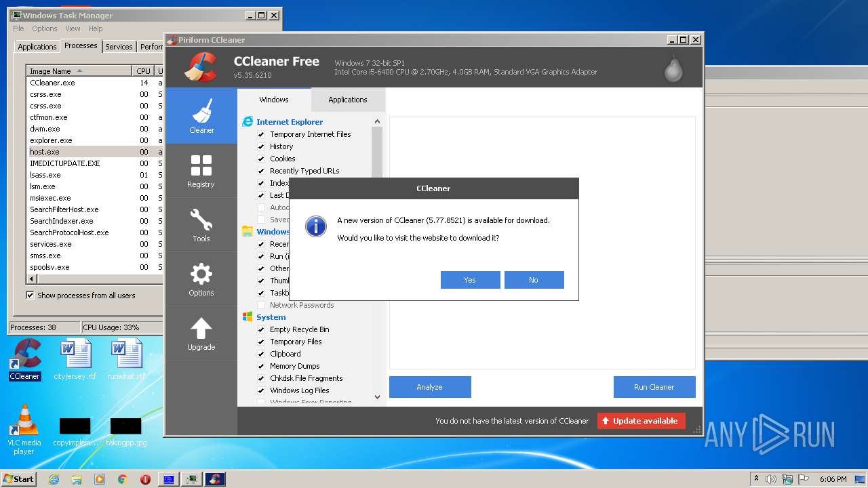
Task: Open the Options menu in Task Manager
Action: pyautogui.click(x=45, y=28)
